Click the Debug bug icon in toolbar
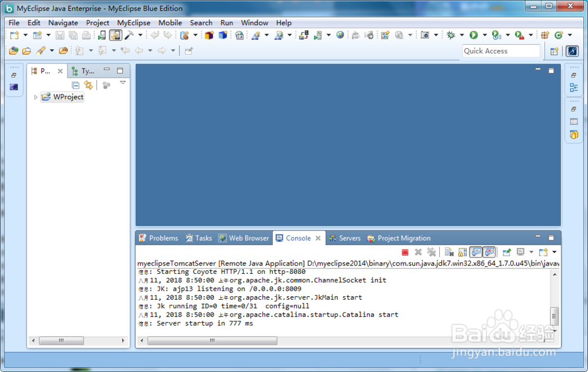 pos(451,35)
